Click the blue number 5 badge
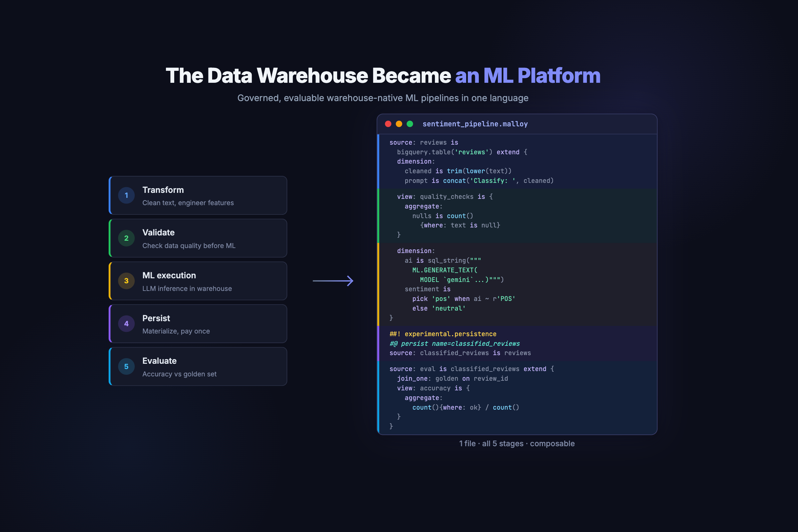Image resolution: width=798 pixels, height=532 pixels. 126,366
